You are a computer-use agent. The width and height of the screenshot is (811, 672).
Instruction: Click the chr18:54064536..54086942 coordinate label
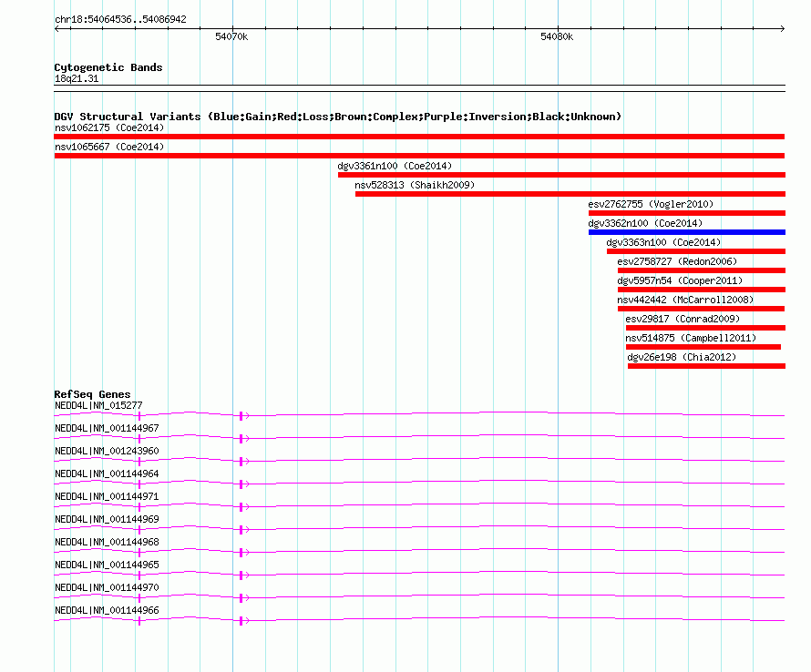click(120, 19)
